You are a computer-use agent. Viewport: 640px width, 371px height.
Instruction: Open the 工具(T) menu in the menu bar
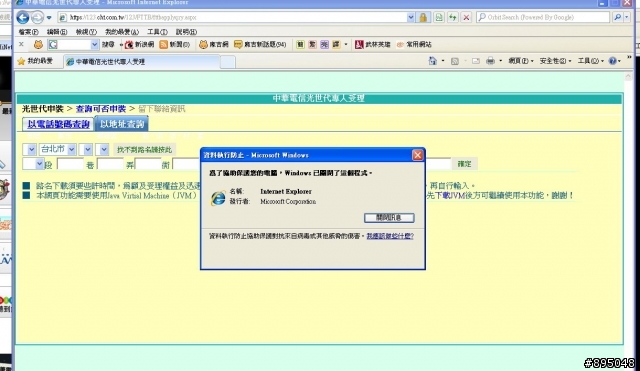(x=157, y=32)
